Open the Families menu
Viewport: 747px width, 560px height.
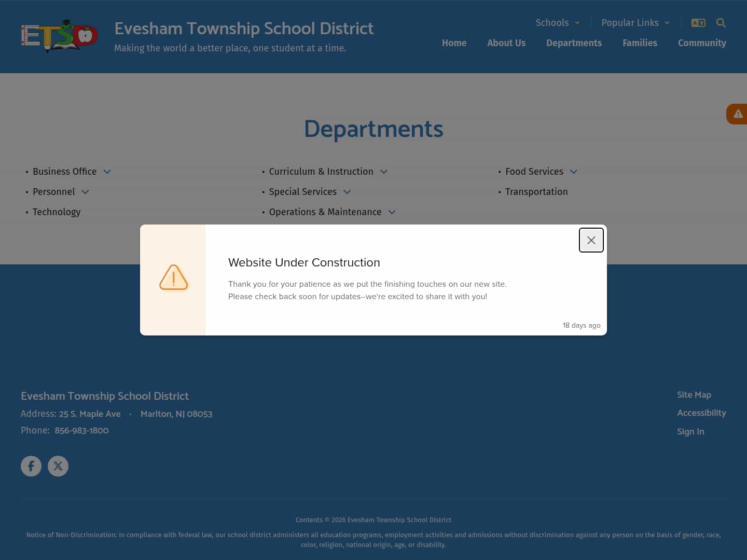coord(640,43)
